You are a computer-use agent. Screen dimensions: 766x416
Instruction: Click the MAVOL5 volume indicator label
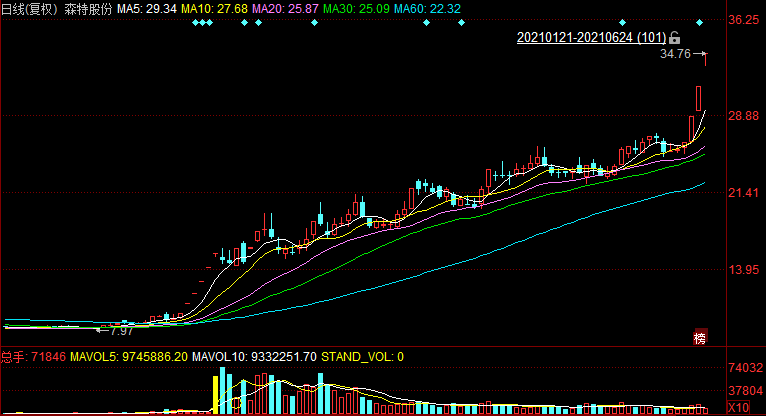(128, 356)
